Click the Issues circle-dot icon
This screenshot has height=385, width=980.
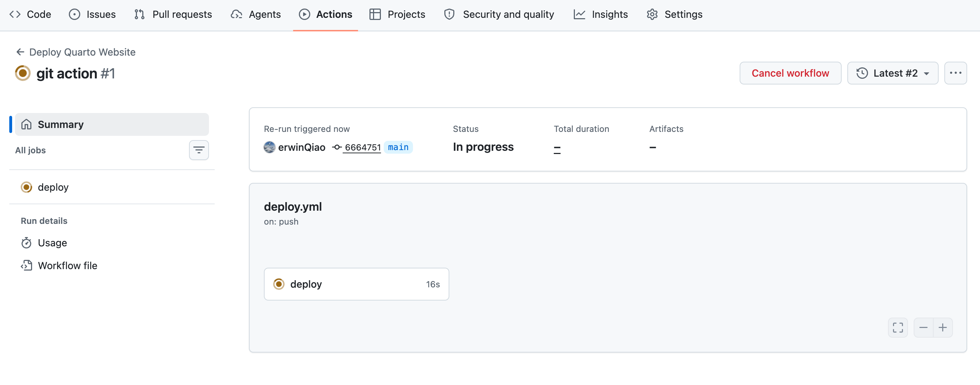coord(75,15)
